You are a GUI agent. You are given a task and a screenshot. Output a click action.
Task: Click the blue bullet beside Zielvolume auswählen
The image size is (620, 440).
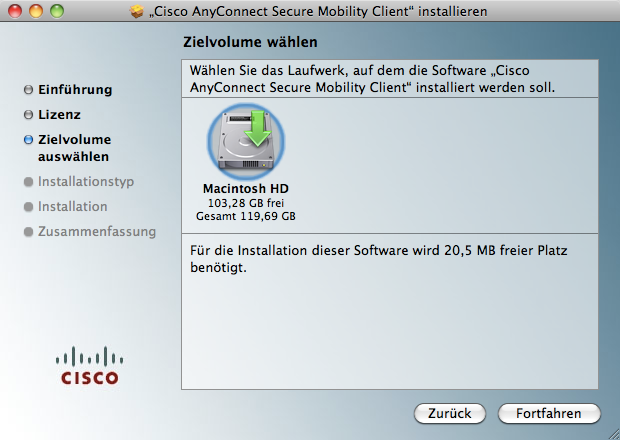tap(28, 140)
